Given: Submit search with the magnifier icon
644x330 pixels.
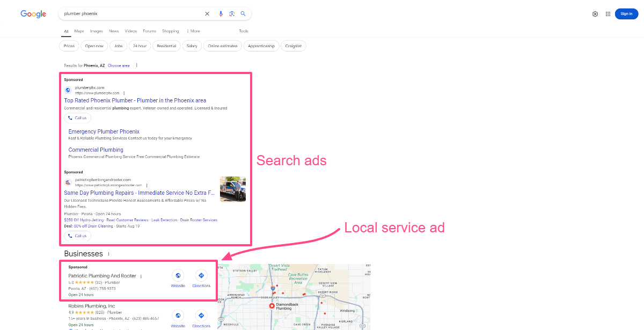Looking at the screenshot, I should click(x=243, y=14).
